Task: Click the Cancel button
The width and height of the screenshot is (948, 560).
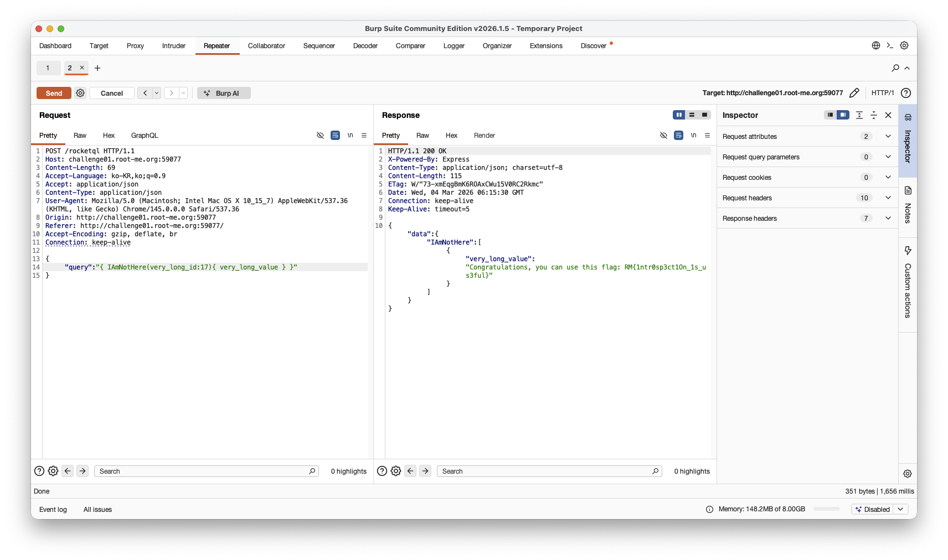Action: [112, 93]
